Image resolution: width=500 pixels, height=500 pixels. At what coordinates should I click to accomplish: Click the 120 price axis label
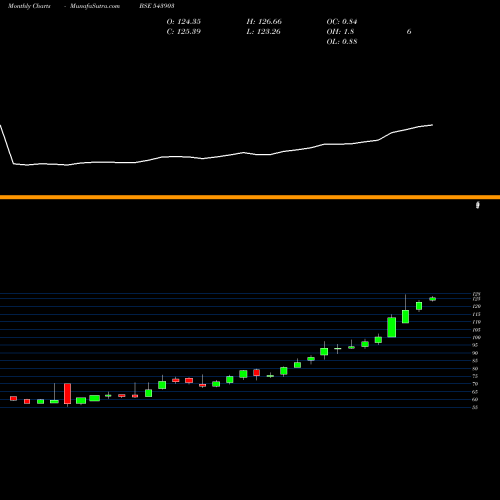tap(477, 306)
